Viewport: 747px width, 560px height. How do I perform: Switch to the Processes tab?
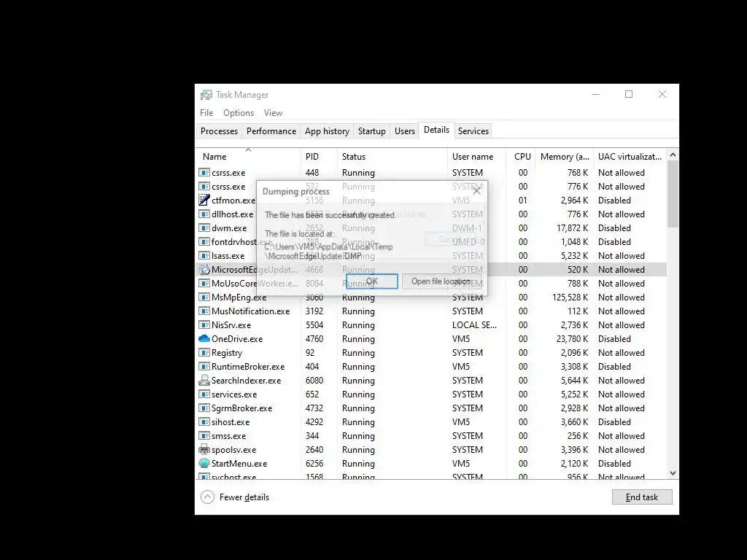(x=219, y=131)
